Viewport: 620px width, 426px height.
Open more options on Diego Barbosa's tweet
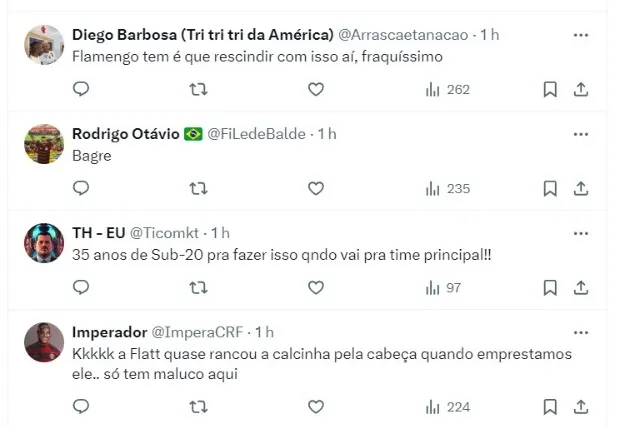581,35
